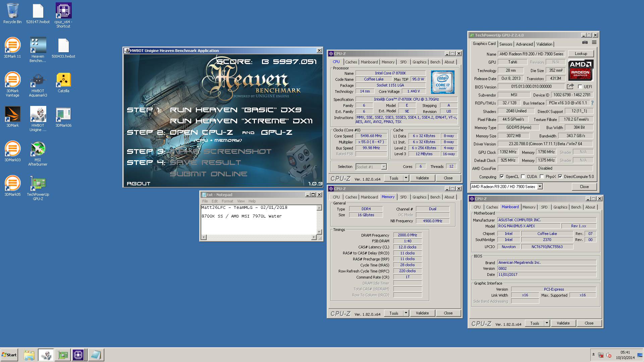Click GPU-Z Name field value

coord(532,54)
